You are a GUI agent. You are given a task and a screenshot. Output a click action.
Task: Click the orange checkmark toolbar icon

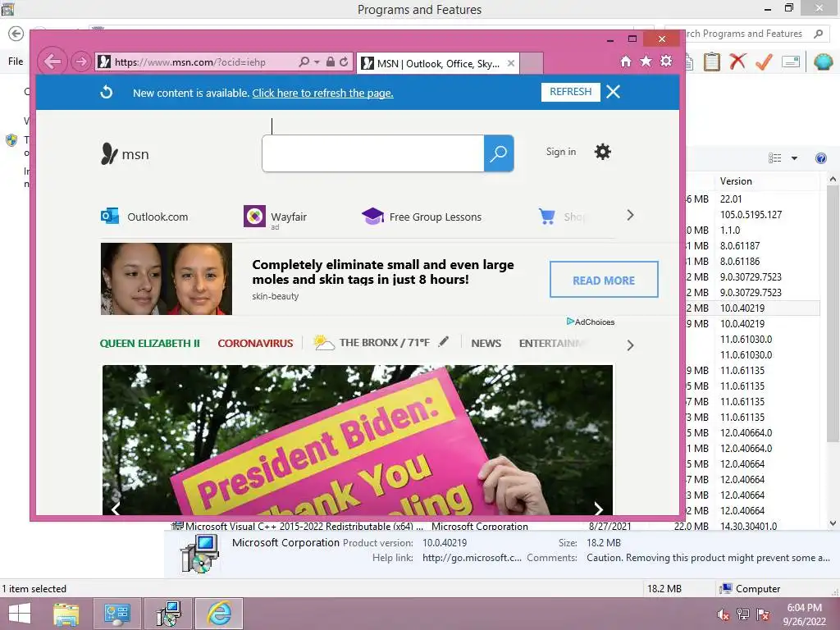(x=764, y=62)
